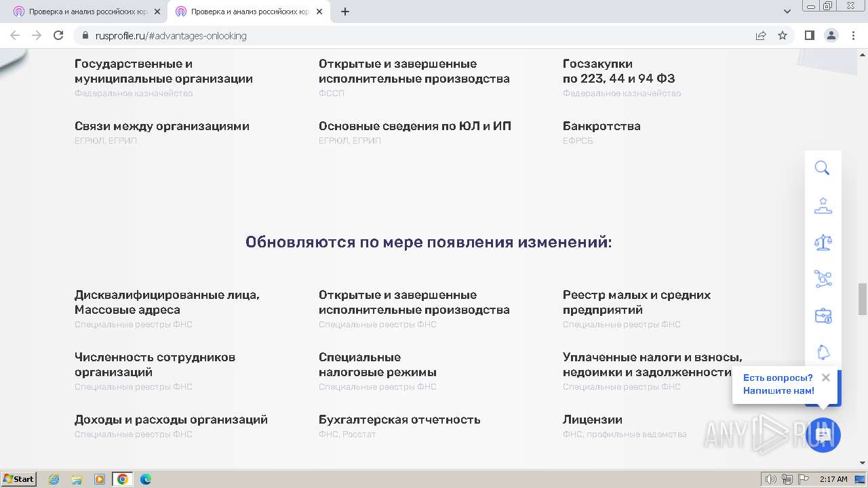Click 'Связи между организациями' item
Image resolution: width=868 pixels, height=488 pixels.
[162, 126]
